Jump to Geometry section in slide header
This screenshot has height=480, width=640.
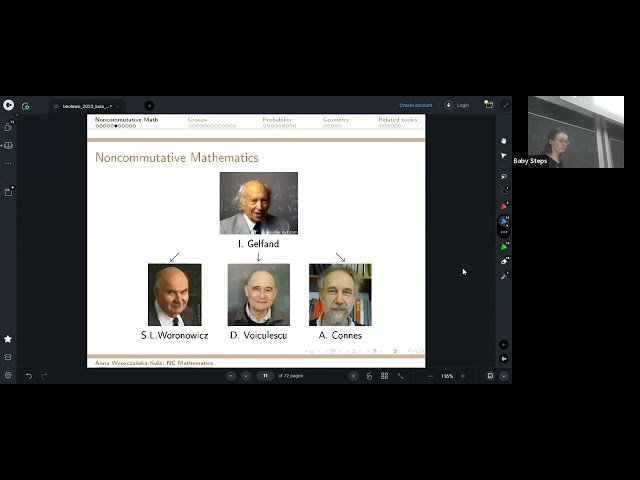pyautogui.click(x=336, y=120)
